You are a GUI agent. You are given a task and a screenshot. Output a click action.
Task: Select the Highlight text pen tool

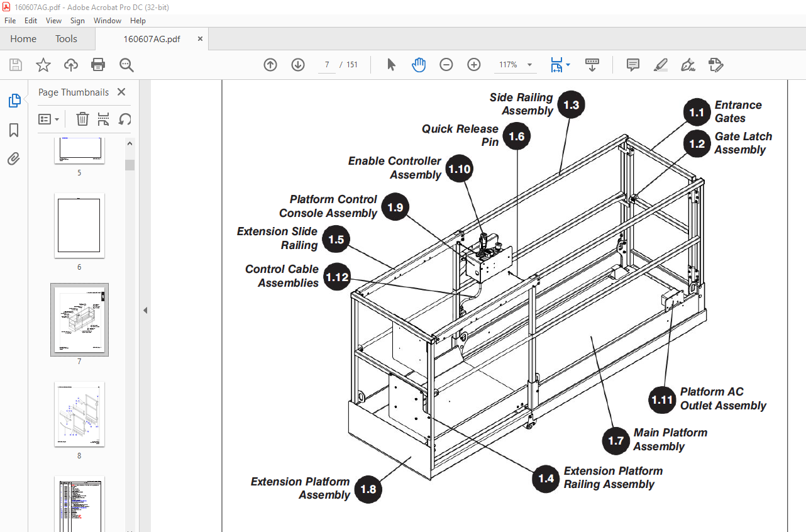tap(661, 65)
